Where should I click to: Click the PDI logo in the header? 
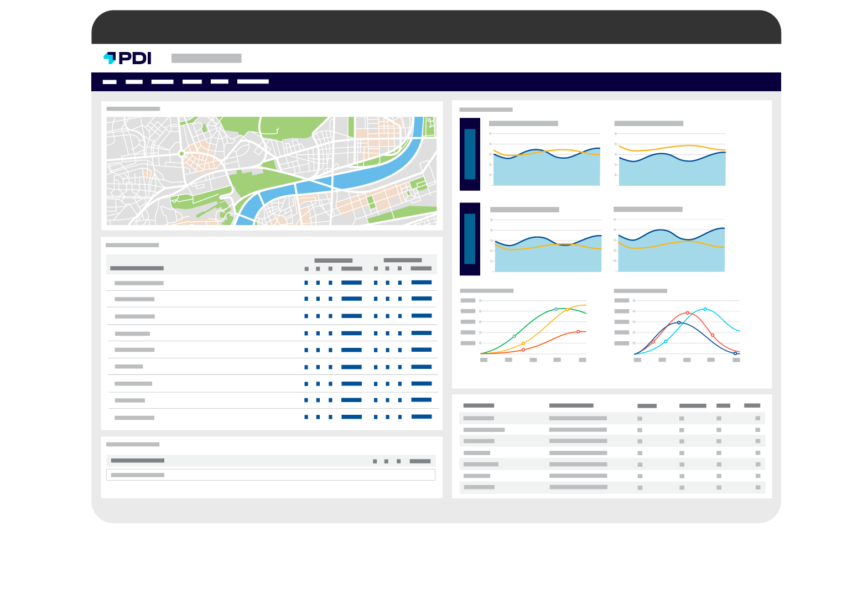point(127,58)
